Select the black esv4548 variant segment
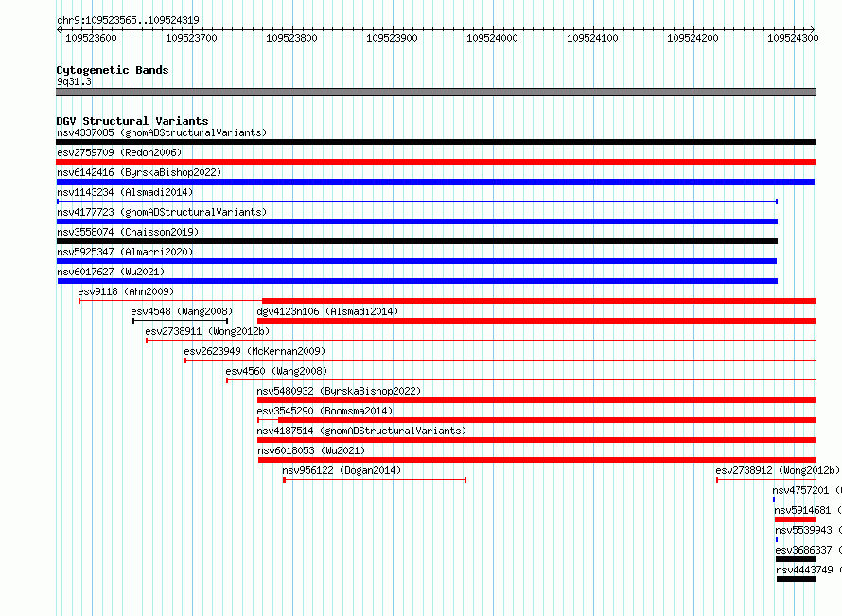The height and width of the screenshot is (616, 842). coord(180,321)
